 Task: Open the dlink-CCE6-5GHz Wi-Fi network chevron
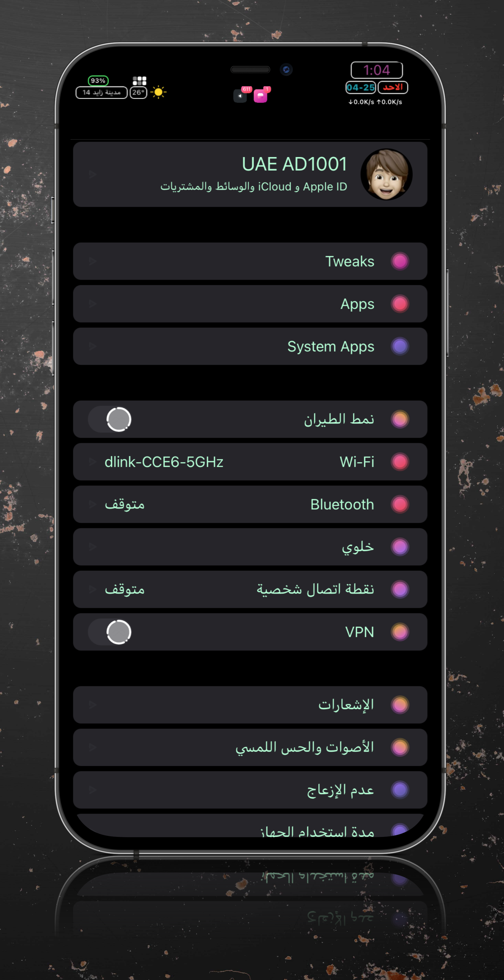(92, 462)
